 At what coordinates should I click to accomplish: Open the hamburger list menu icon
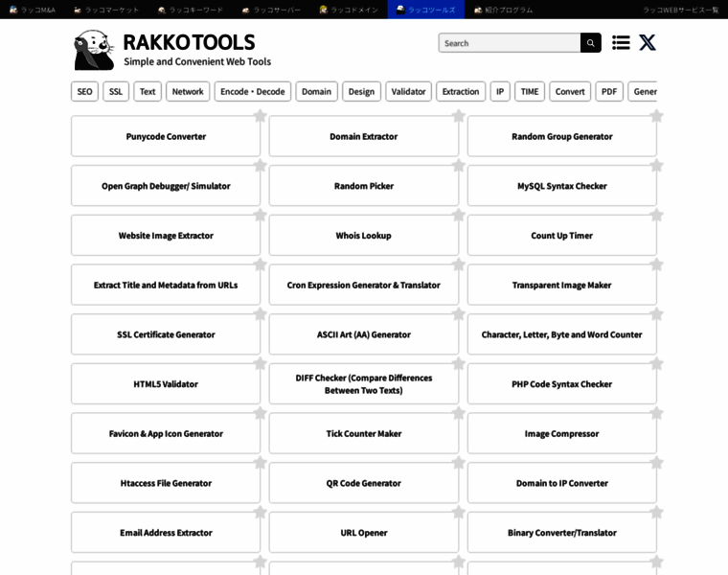point(621,43)
